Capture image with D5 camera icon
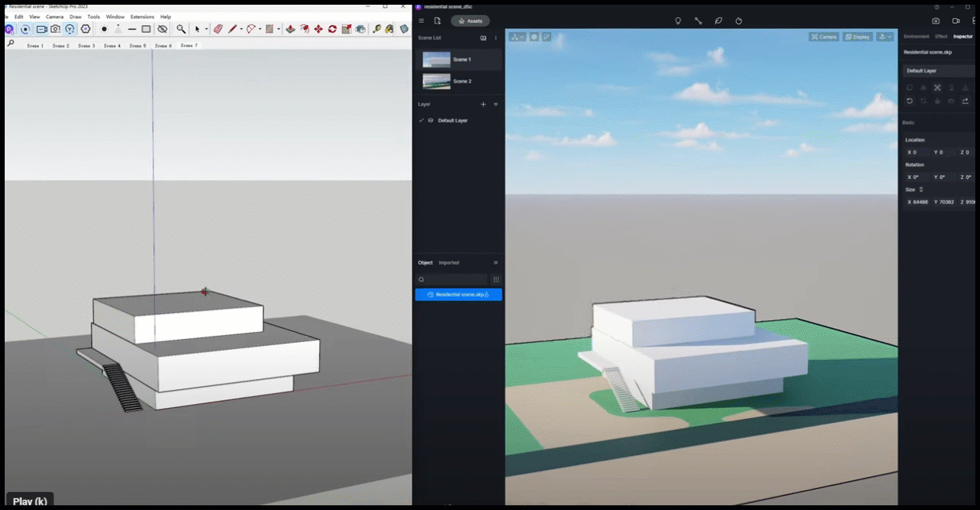 click(935, 21)
